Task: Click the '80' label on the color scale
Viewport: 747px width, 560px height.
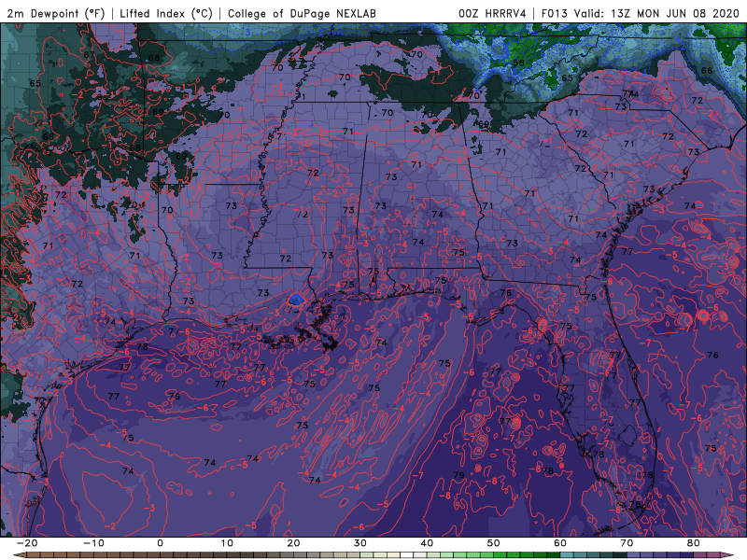Action: 694,543
